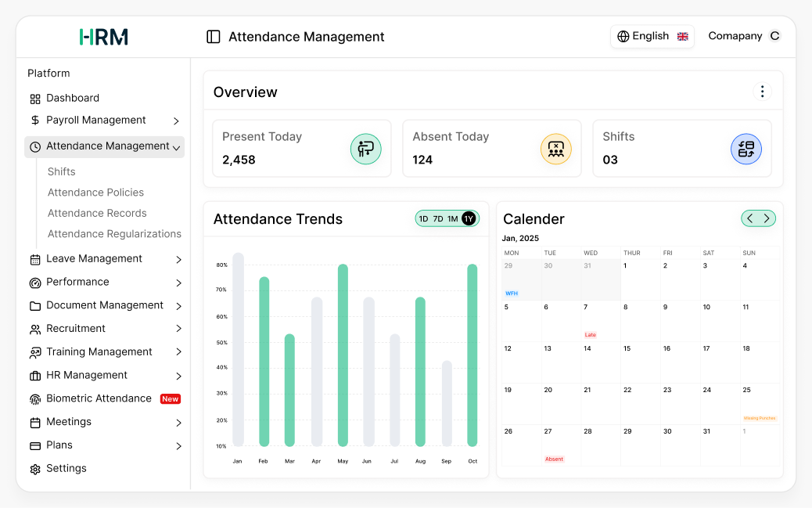
Task: Open the globe language icon
Action: [623, 36]
